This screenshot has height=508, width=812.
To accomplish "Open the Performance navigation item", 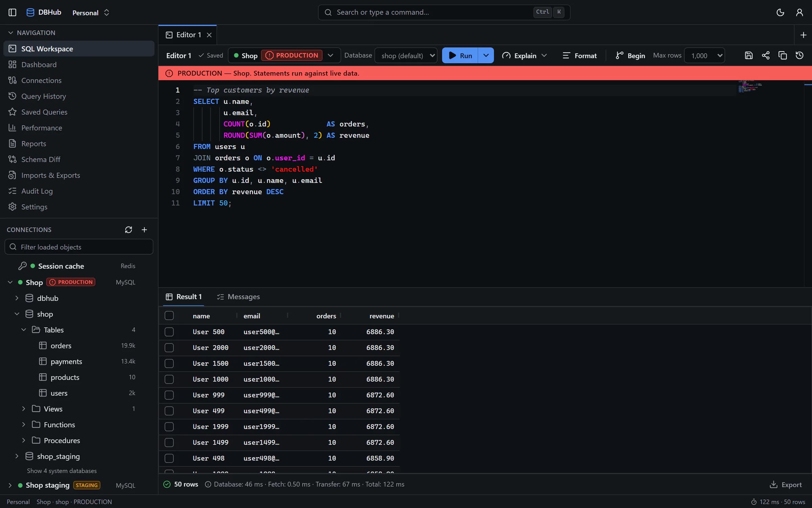I will tap(79, 128).
